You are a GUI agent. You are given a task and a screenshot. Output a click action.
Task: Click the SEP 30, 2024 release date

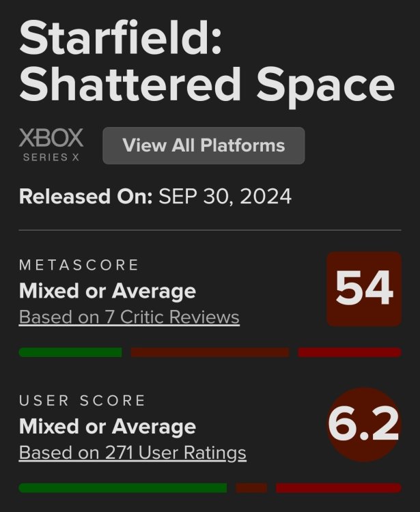click(225, 197)
